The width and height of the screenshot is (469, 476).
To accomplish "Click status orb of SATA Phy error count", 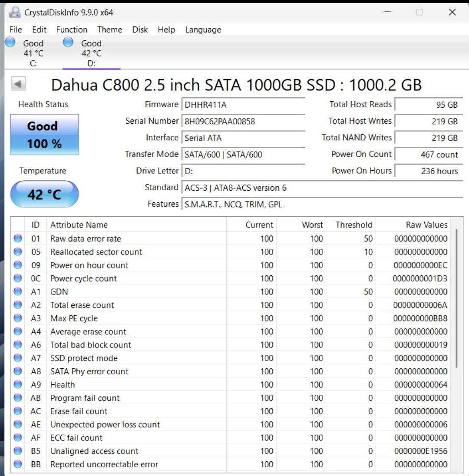I will coord(18,371).
